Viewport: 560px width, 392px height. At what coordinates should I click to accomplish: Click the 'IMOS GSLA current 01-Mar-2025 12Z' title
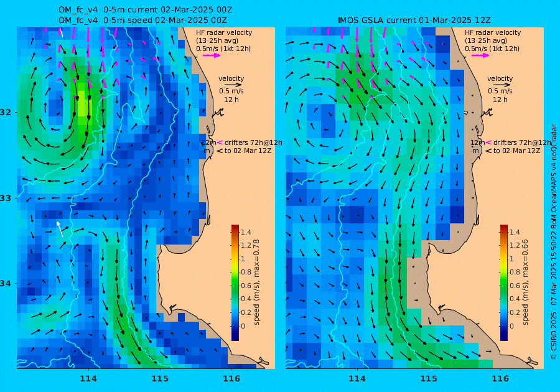click(414, 20)
